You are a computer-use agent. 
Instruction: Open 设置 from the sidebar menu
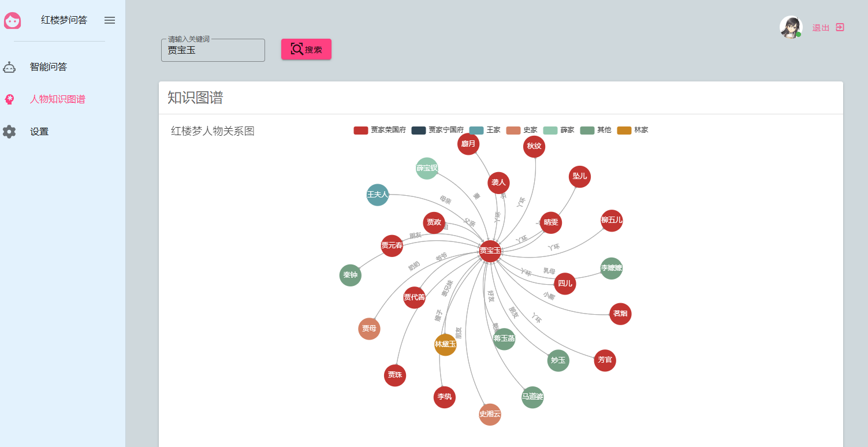39,131
